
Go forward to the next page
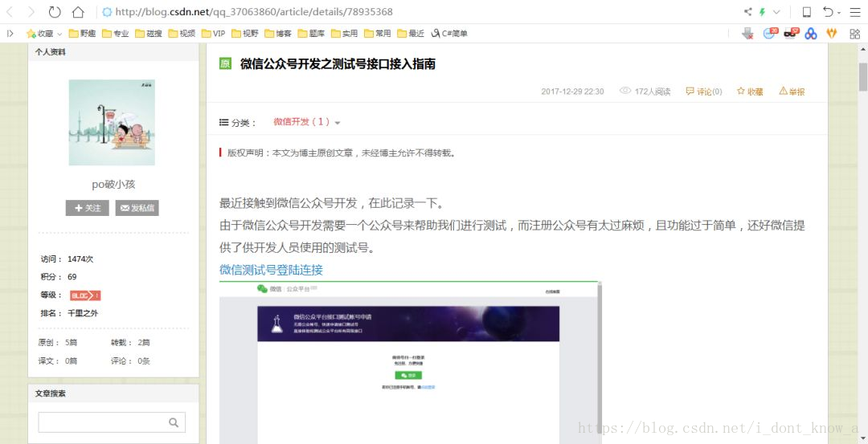(31, 11)
